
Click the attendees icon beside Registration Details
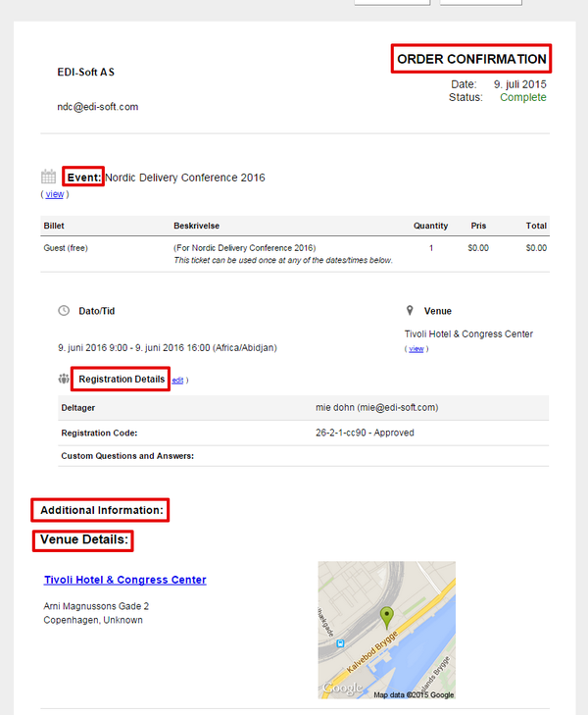tap(64, 379)
